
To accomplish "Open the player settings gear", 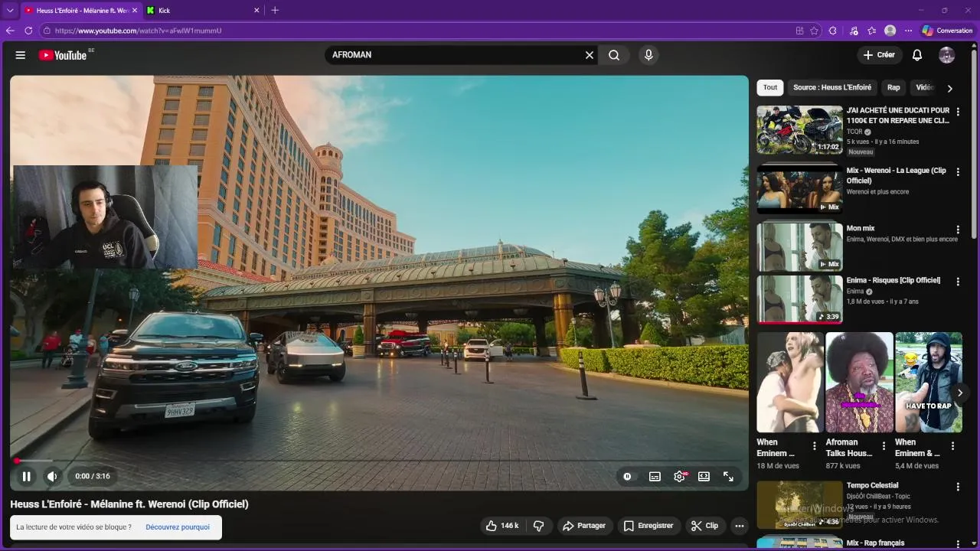I will point(680,476).
